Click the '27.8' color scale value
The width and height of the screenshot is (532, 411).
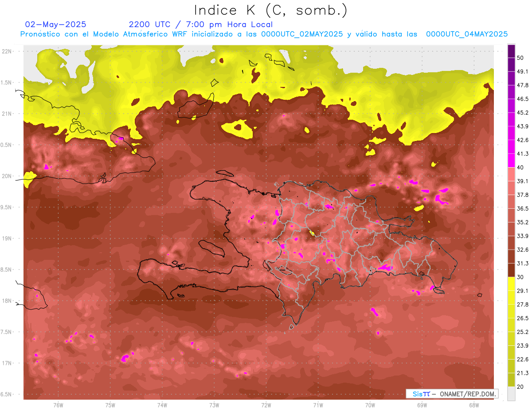[x=523, y=305]
